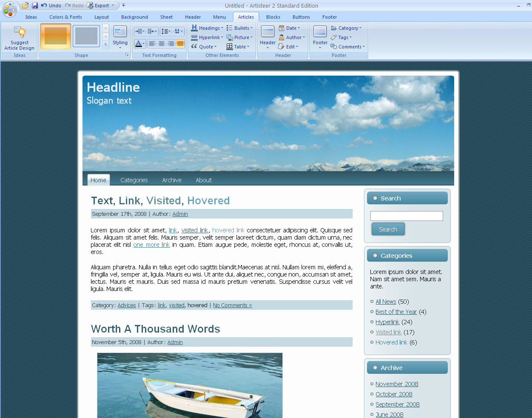532x418 pixels.
Task: Open the Bullets dropdown
Action: pyautogui.click(x=239, y=28)
